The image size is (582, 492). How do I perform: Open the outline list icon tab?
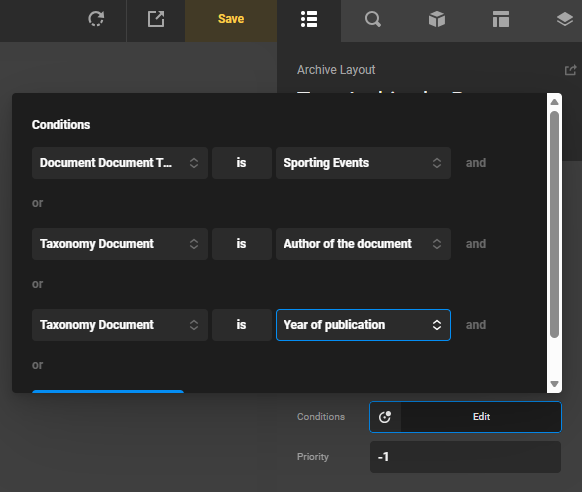309,19
